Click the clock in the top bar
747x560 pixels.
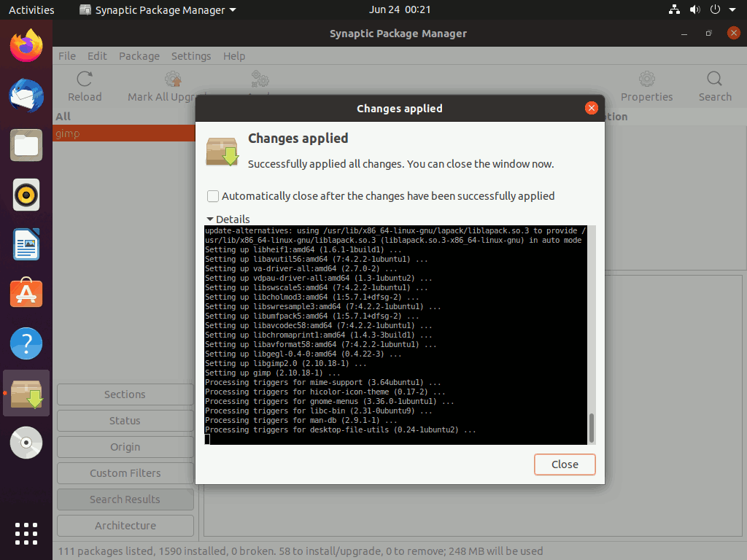[x=400, y=9]
